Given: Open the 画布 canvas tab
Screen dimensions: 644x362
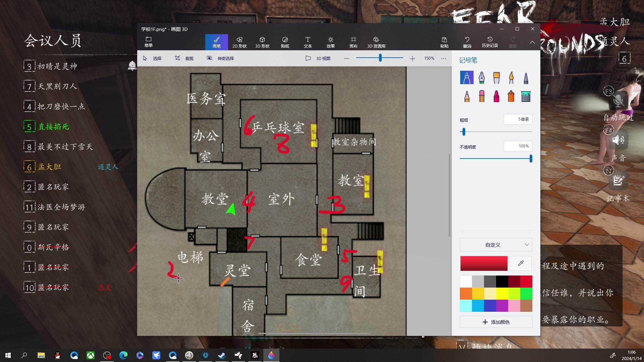Looking at the screenshot, I should click(354, 42).
